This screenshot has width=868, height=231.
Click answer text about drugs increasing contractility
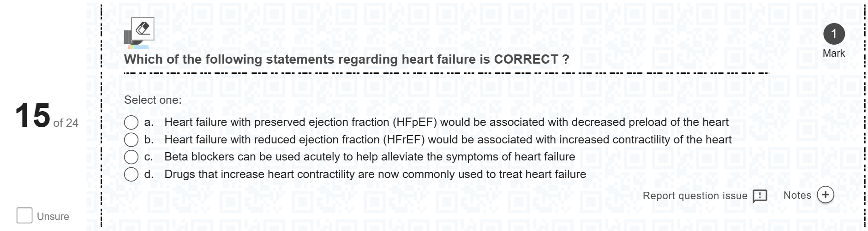click(375, 174)
